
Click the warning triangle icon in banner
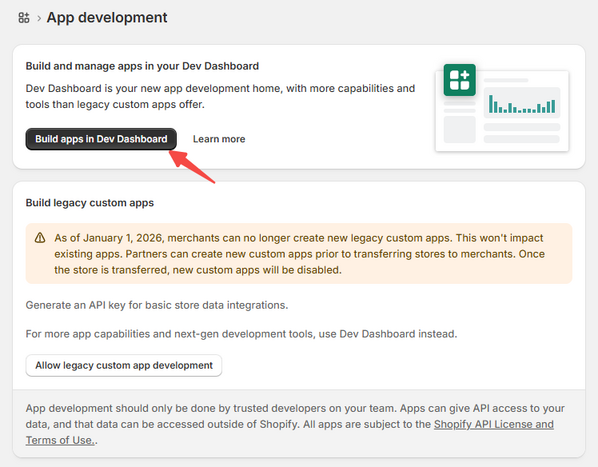click(x=40, y=238)
